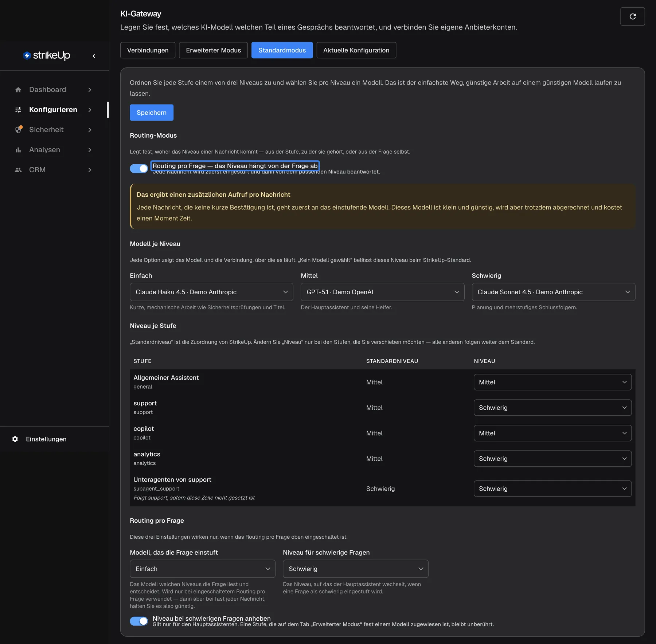Switch to the Erweiterter Modus tab
Viewport: 656px width, 644px height.
213,50
